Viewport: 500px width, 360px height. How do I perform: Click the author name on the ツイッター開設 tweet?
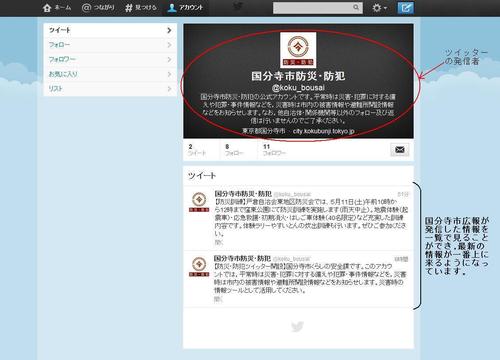pyautogui.click(x=242, y=258)
